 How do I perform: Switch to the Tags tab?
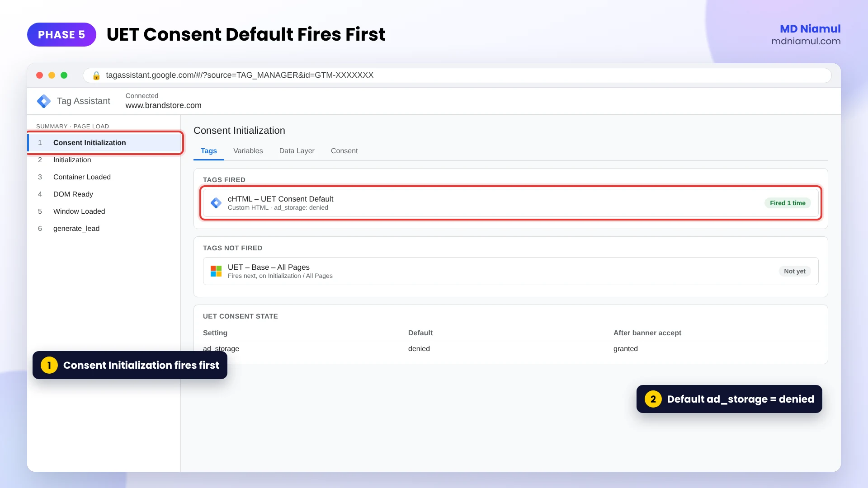209,151
